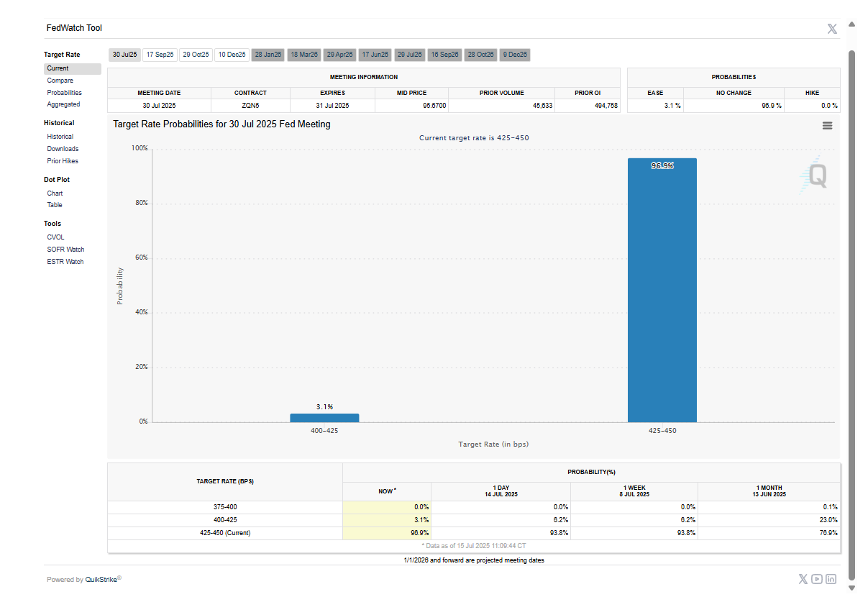Switch to the 10 Dec25 meeting tab
This screenshot has width=868, height=597.
tap(232, 55)
